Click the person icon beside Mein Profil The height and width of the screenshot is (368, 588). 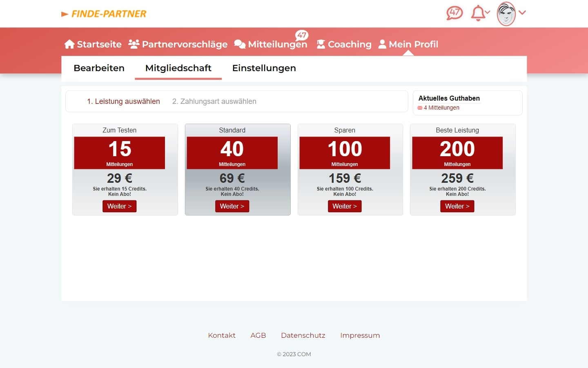[382, 44]
